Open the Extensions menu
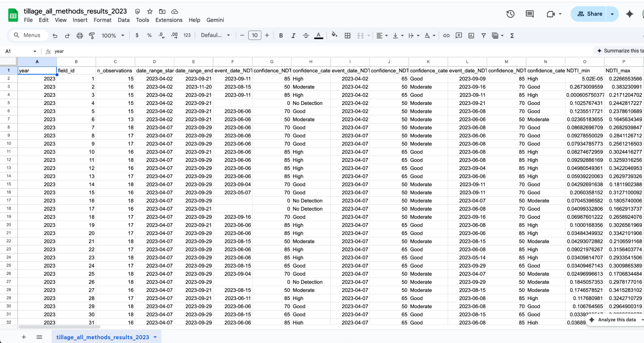This screenshot has height=343, width=644. click(x=169, y=20)
